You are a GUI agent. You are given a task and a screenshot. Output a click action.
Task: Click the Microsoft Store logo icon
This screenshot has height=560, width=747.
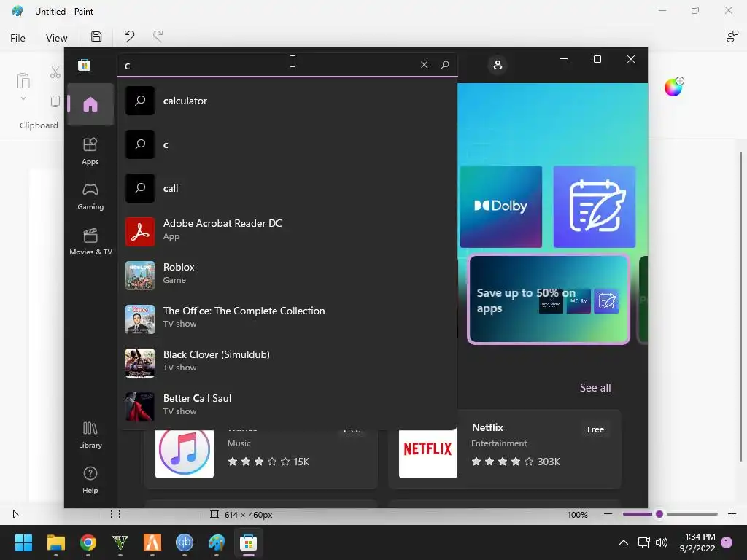[85, 65]
